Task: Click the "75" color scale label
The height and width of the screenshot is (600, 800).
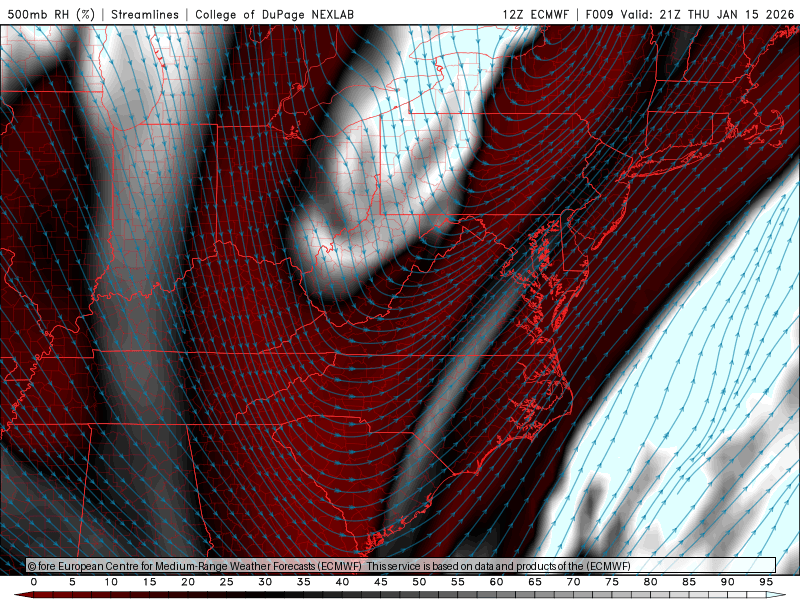Action: point(612,582)
